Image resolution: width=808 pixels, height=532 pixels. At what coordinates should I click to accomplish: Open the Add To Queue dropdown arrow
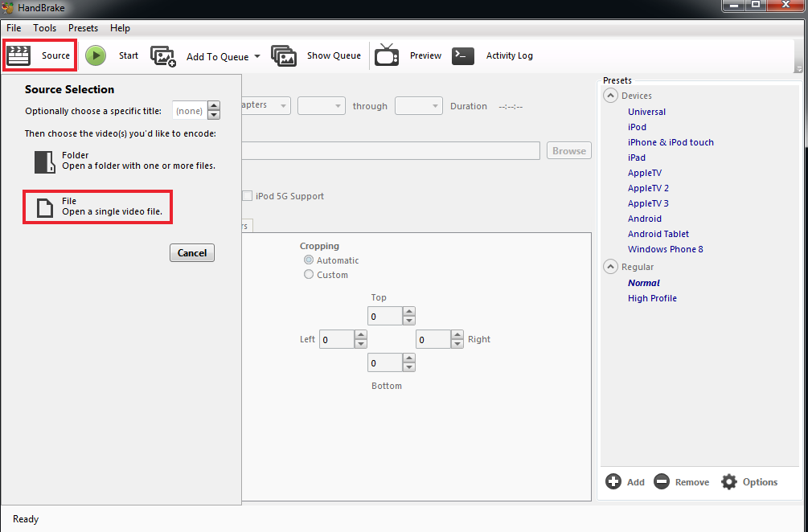tap(257, 56)
